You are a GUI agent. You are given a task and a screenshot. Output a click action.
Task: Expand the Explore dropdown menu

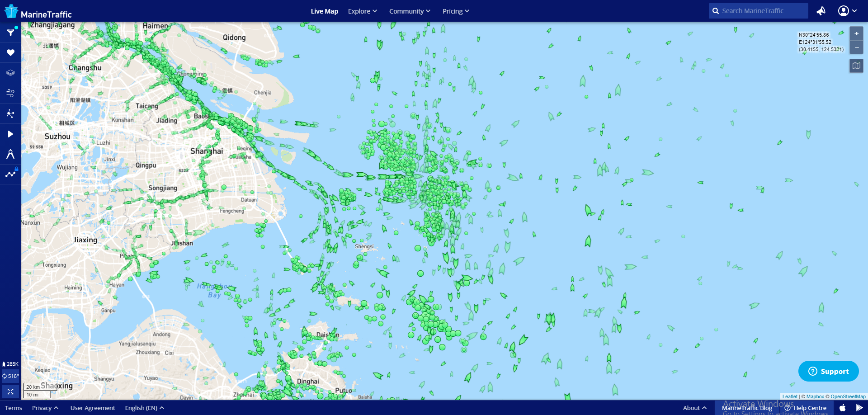tap(362, 11)
